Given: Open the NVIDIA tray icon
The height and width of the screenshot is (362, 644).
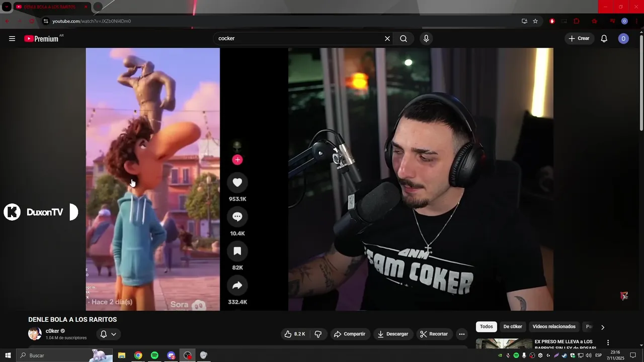Looking at the screenshot, I should [500, 355].
